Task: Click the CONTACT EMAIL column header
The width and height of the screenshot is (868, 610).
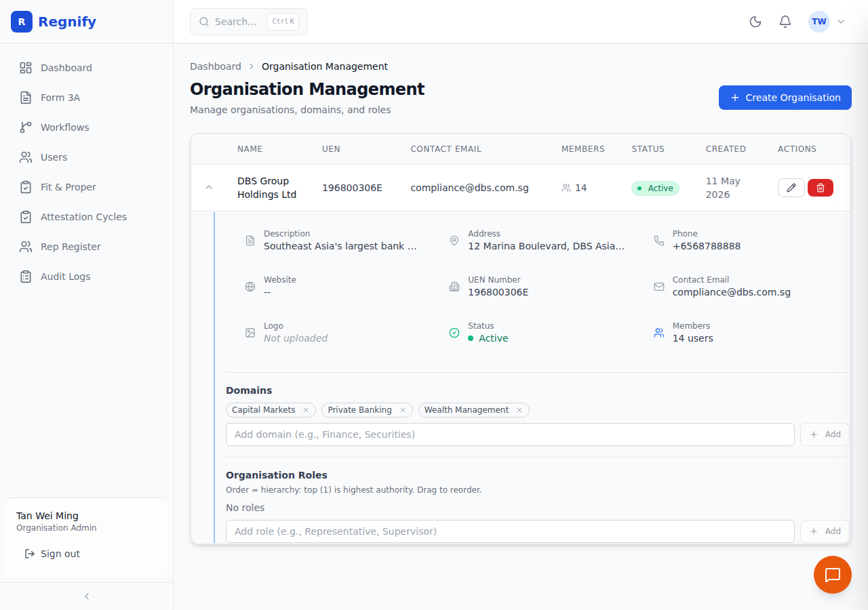Action: click(446, 149)
